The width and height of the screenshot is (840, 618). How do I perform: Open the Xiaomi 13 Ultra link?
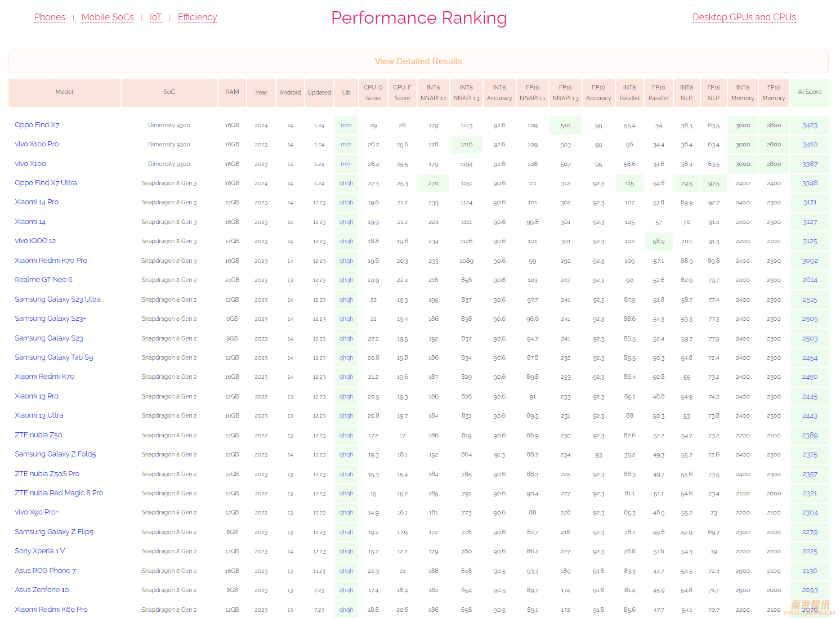click(x=39, y=415)
